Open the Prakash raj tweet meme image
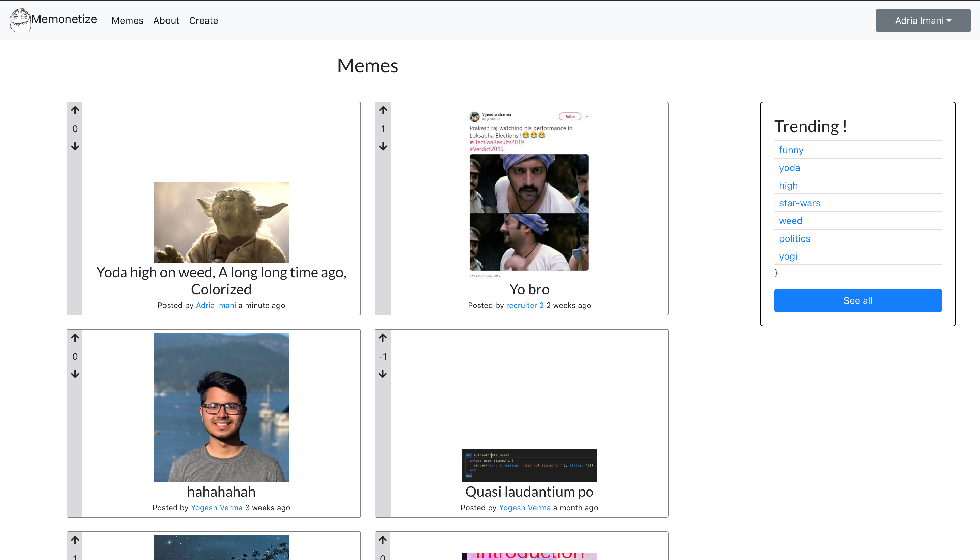Screen dimensions: 980x560 (529, 192)
